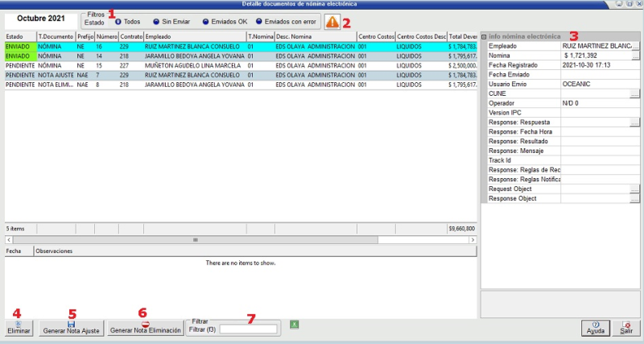Screen dimensions: 644x344
Task: Click Generar Nota Ajuste with disk icon
Action: (x=72, y=328)
